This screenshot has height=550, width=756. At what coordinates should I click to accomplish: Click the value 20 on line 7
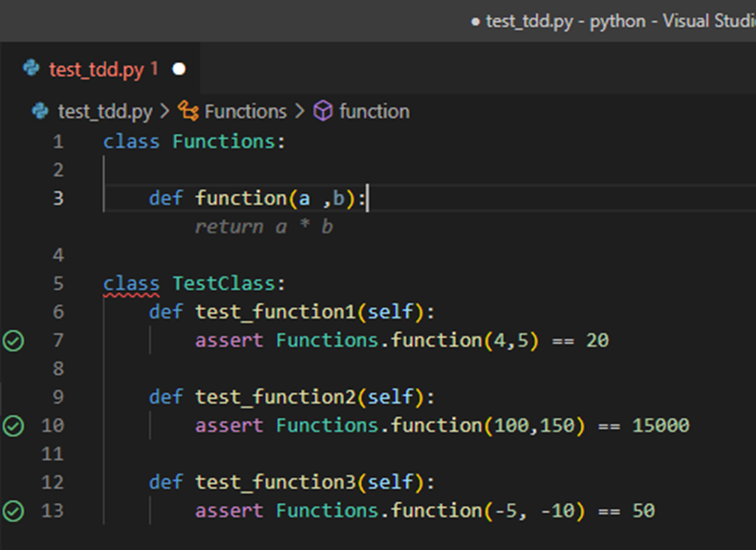pyautogui.click(x=598, y=341)
